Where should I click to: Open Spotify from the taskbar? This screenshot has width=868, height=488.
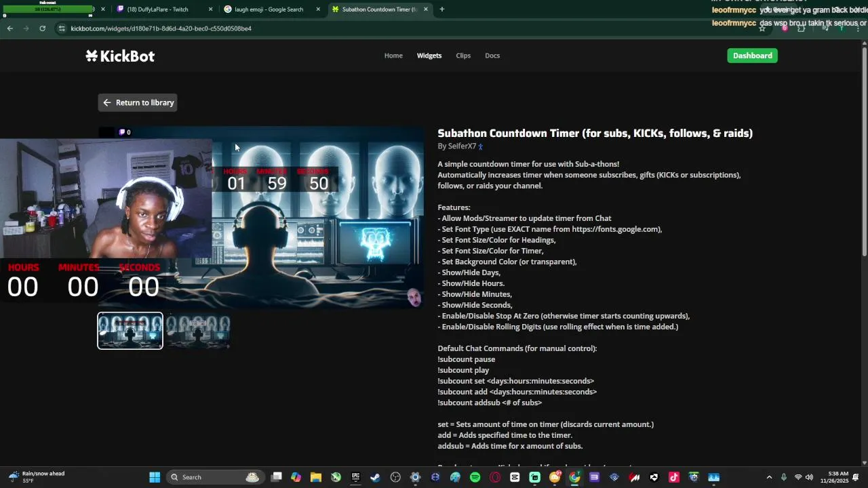coord(475,477)
